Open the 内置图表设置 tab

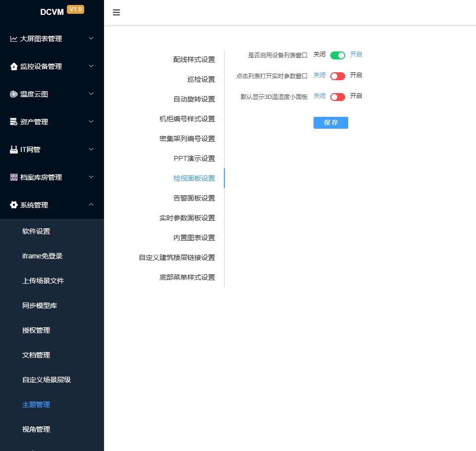pos(194,238)
